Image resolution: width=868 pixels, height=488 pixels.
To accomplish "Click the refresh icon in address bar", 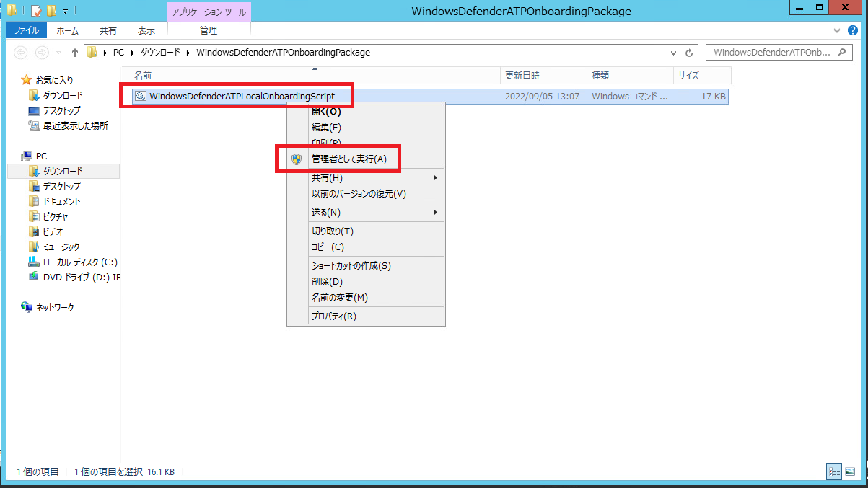I will coord(689,53).
